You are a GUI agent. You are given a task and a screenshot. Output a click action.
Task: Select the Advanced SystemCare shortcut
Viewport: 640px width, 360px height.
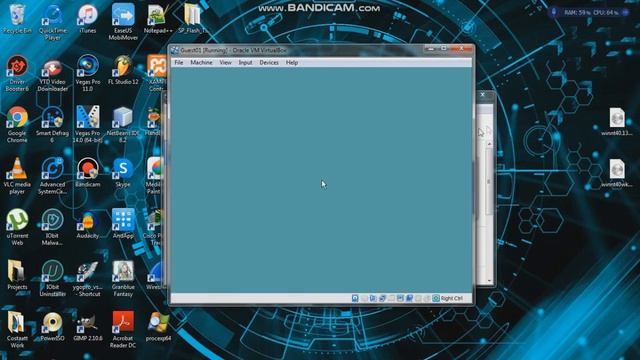pos(53,176)
